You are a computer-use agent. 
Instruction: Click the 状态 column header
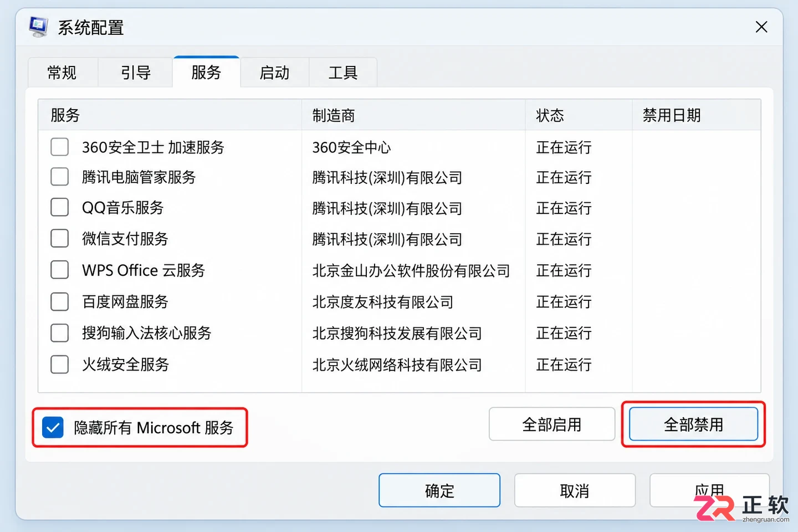[579, 115]
